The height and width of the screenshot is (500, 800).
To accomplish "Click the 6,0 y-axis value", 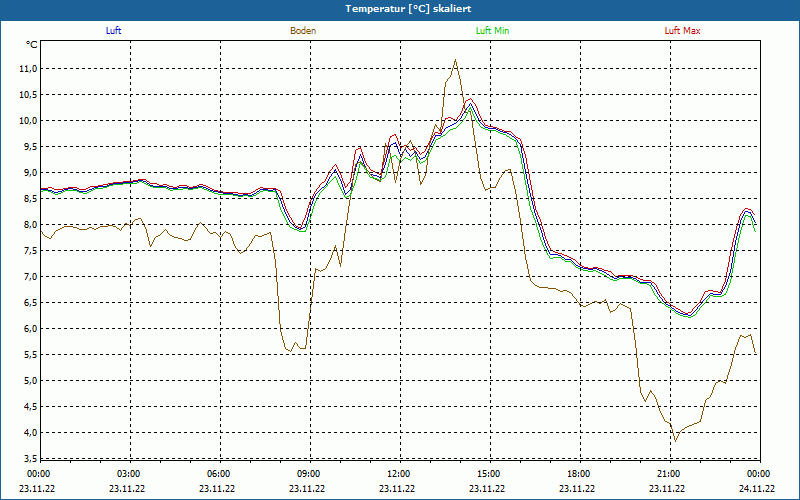I will pos(31,329).
